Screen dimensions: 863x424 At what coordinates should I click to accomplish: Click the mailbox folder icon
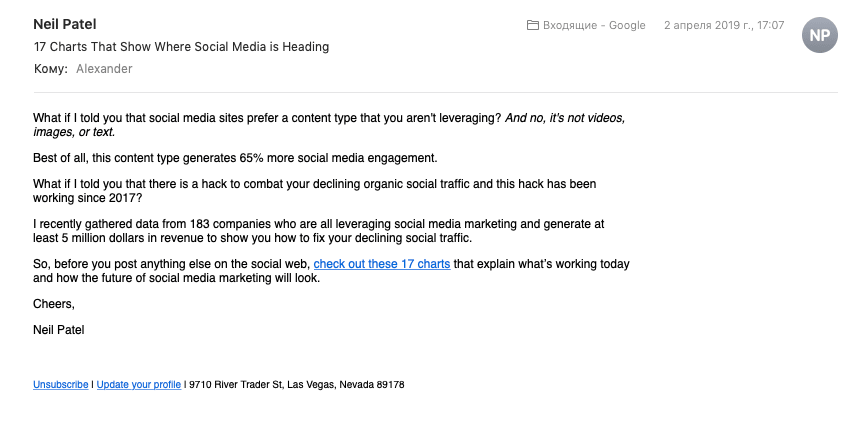(x=532, y=25)
